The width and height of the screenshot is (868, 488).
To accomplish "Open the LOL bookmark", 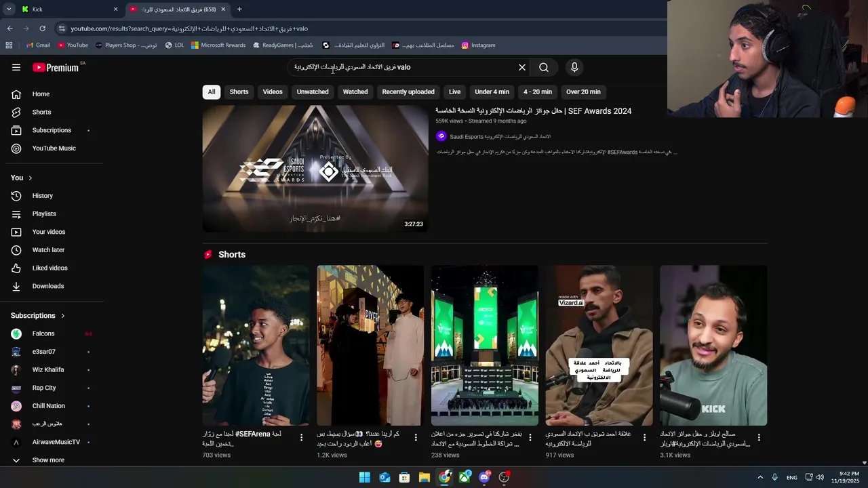I will pyautogui.click(x=174, y=45).
